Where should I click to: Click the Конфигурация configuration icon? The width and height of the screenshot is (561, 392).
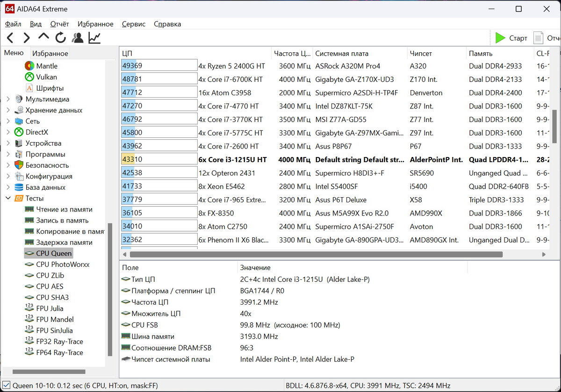19,176
